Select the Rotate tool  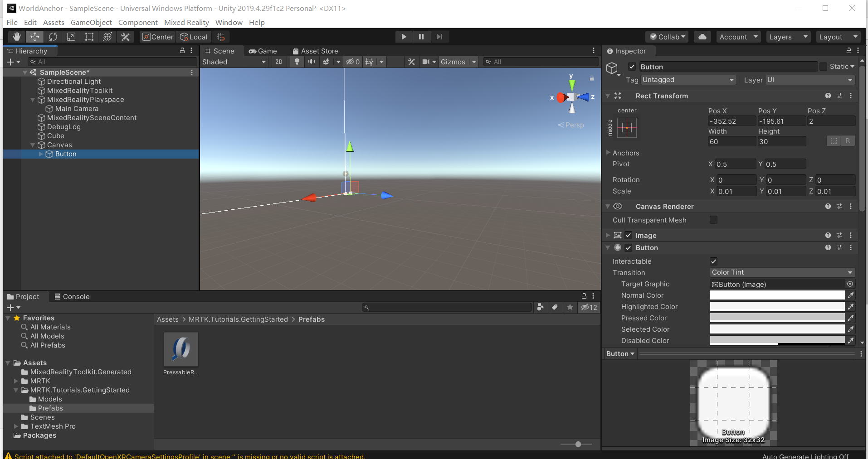click(53, 37)
